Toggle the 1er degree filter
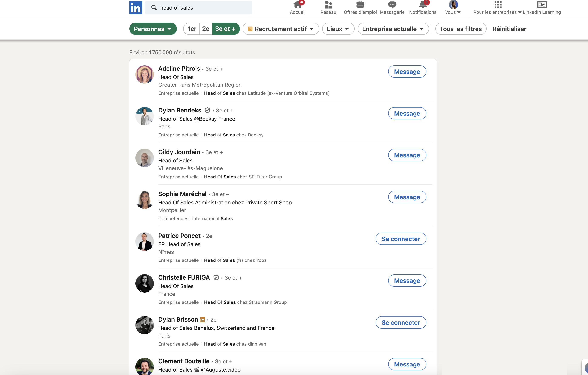Viewport: 588px width, 375px height. (192, 29)
